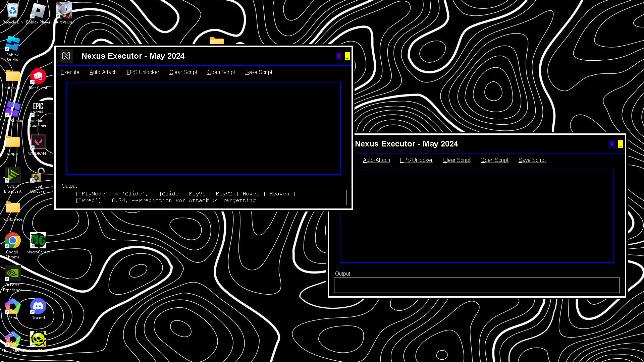Open IObit Unlocker desktop icon
The width and height of the screenshot is (644, 362).
tap(38, 175)
